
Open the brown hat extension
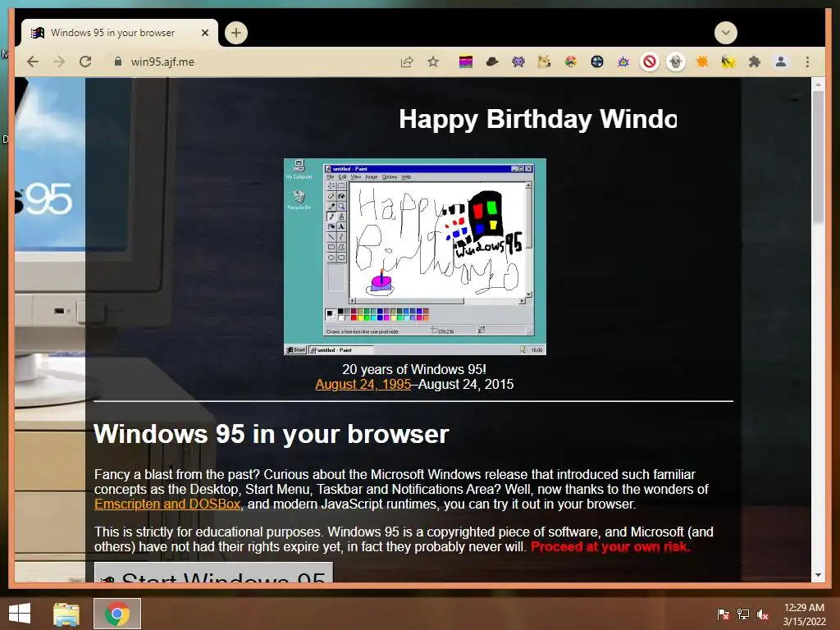pos(492,62)
